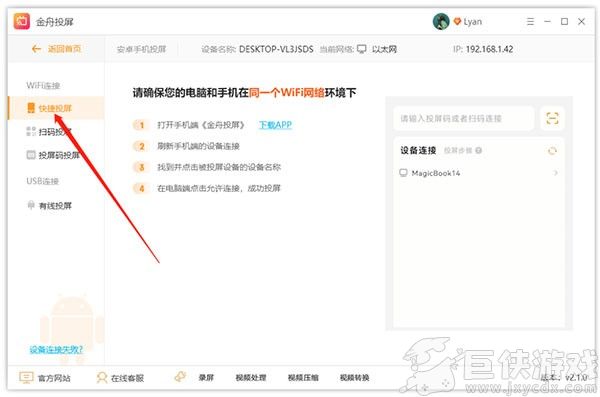Viewport: 600px width, 397px height.
Task: Click the 在线客服 person icon
Action: (102, 378)
